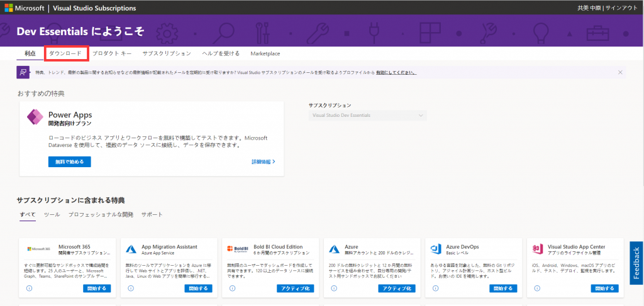The image size is (644, 306).
Task: Expand the Visual Studio Dev Essentials dropdown
Action: [x=368, y=116]
